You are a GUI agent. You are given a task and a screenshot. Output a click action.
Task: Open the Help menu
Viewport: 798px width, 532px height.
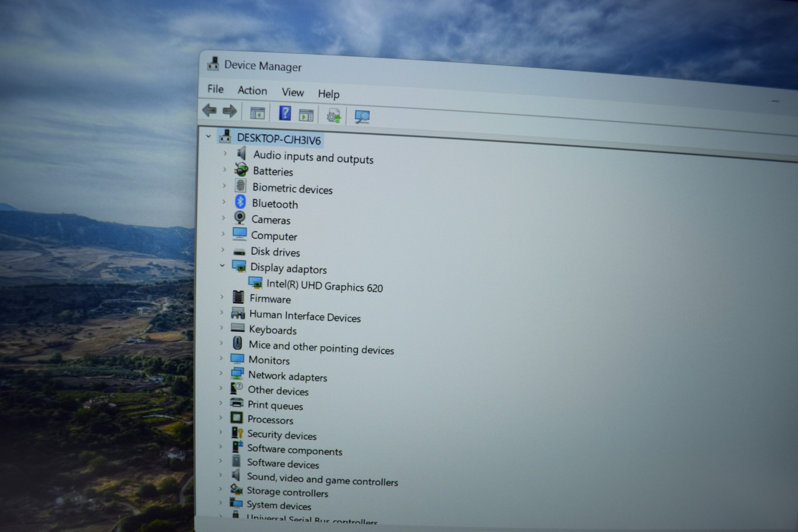329,94
